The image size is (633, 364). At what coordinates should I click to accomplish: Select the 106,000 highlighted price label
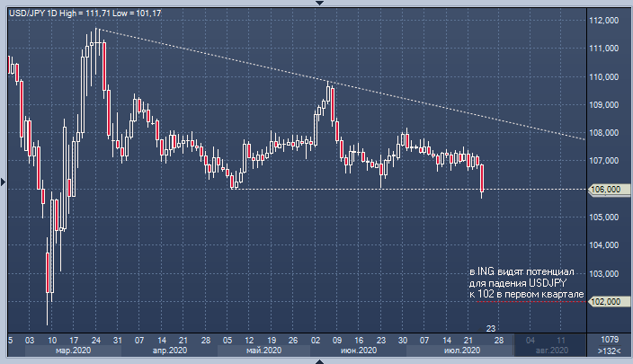click(x=606, y=189)
